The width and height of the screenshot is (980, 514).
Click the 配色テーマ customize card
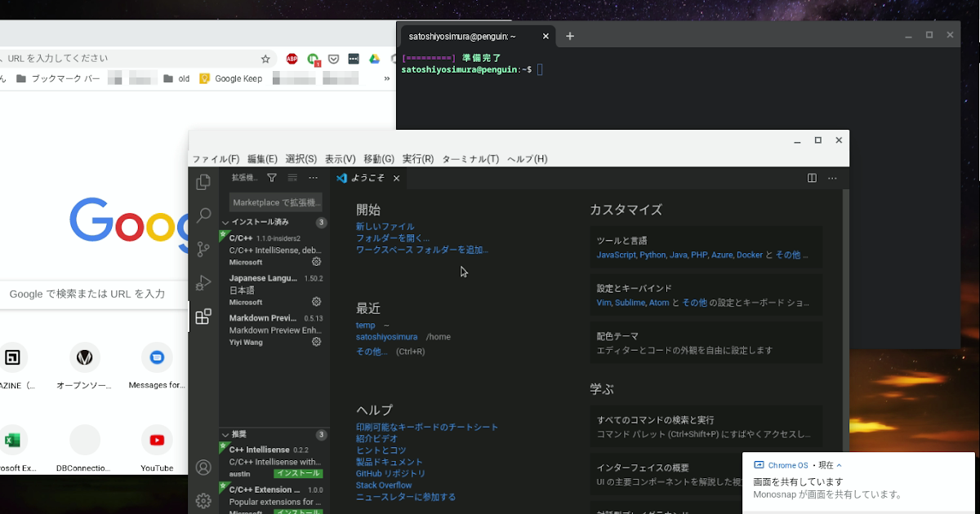coord(706,343)
